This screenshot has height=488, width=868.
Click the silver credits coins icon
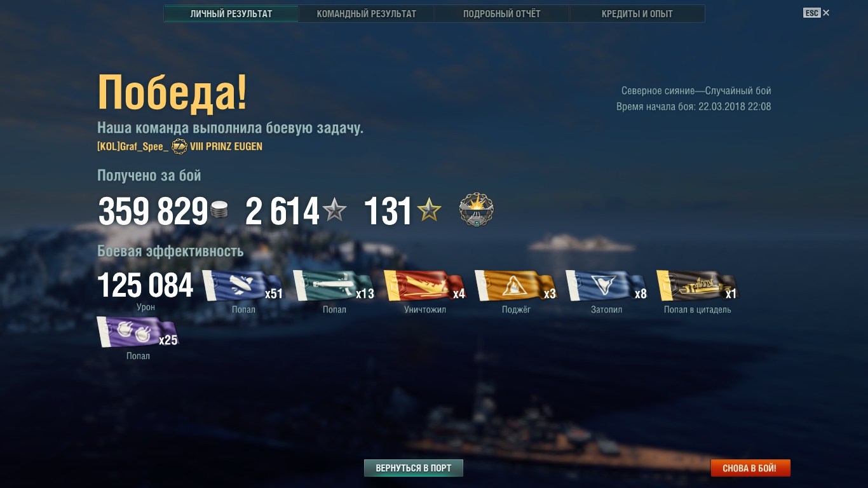coord(219,210)
